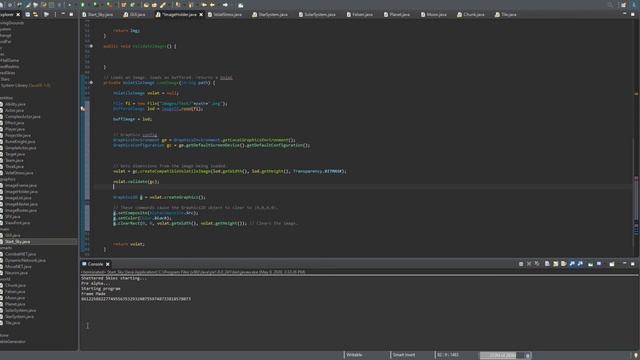The image size is (640, 360).
Task: Close the Console view
Action: (x=108, y=264)
